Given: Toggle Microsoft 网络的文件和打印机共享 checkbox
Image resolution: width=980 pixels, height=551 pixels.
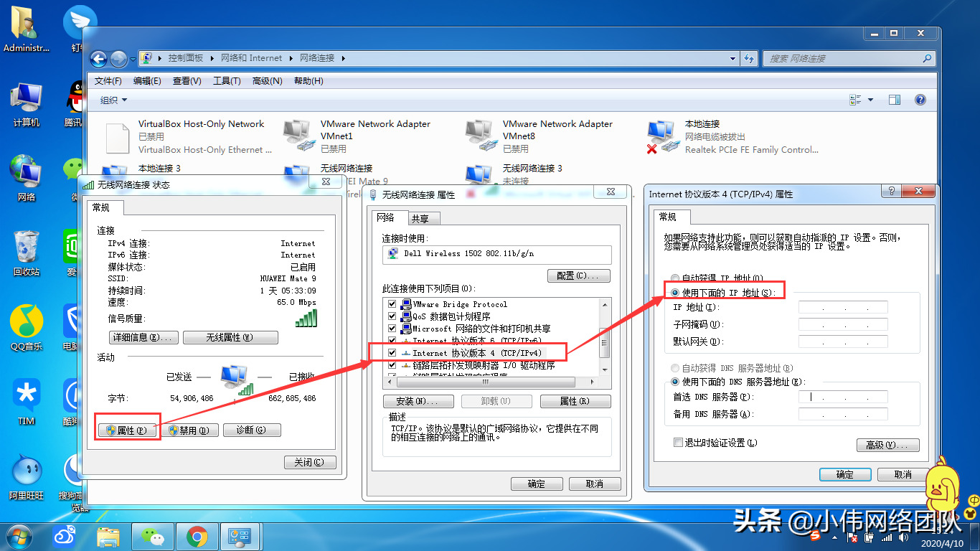Looking at the screenshot, I should point(392,329).
